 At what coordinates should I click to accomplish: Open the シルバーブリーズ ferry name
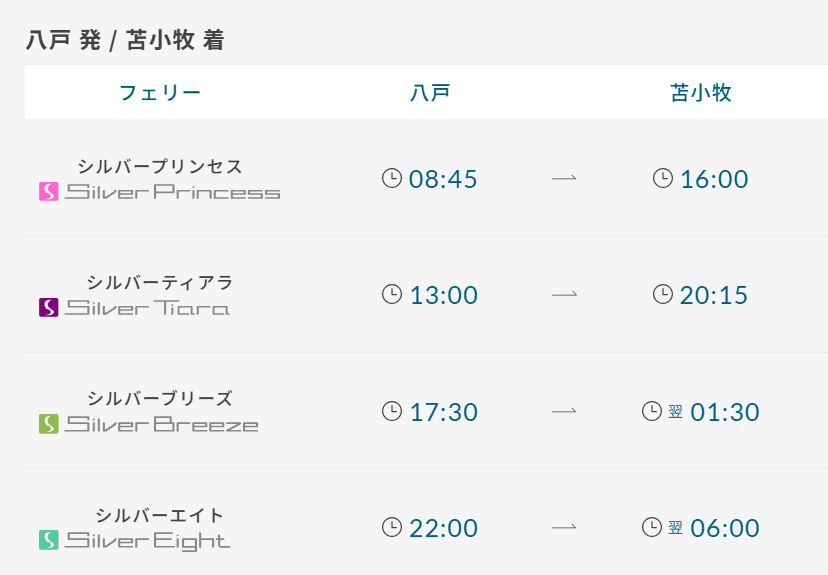[160, 399]
